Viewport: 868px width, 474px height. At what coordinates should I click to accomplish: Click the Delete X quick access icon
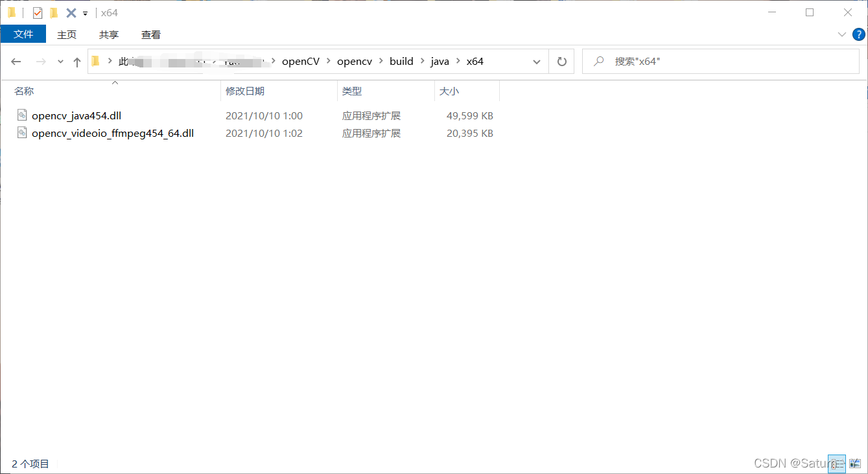click(x=71, y=13)
